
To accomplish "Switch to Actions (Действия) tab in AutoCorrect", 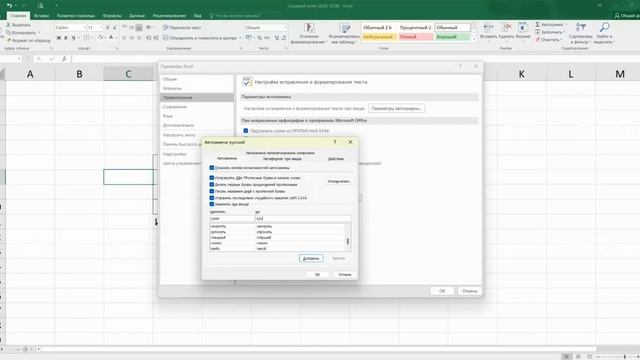I will click(336, 159).
